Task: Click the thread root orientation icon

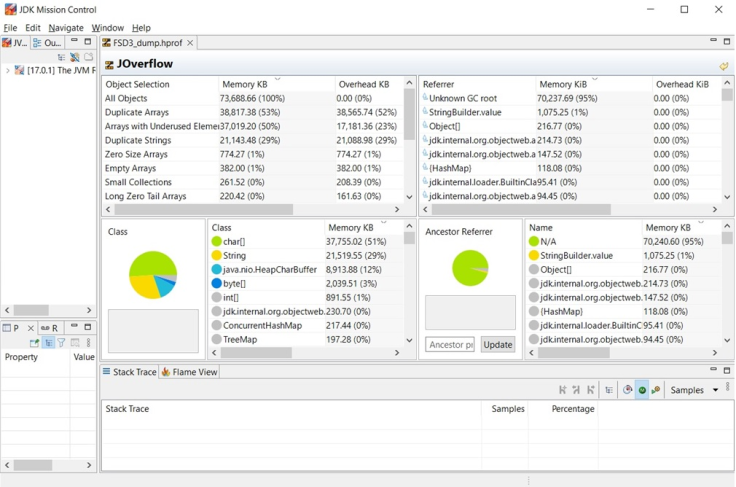Action: pos(656,390)
